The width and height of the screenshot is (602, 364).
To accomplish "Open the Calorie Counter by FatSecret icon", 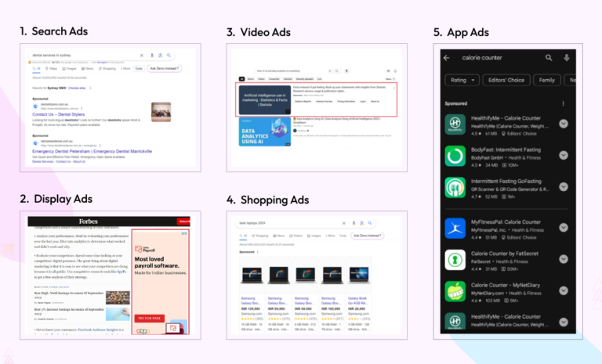I will (455, 260).
